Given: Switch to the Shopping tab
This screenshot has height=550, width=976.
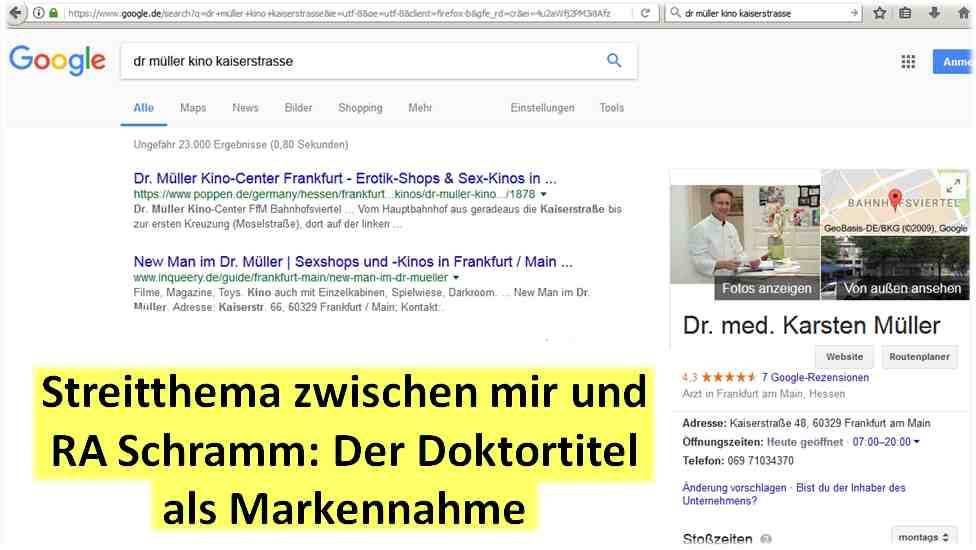Looking at the screenshot, I should pyautogui.click(x=360, y=108).
